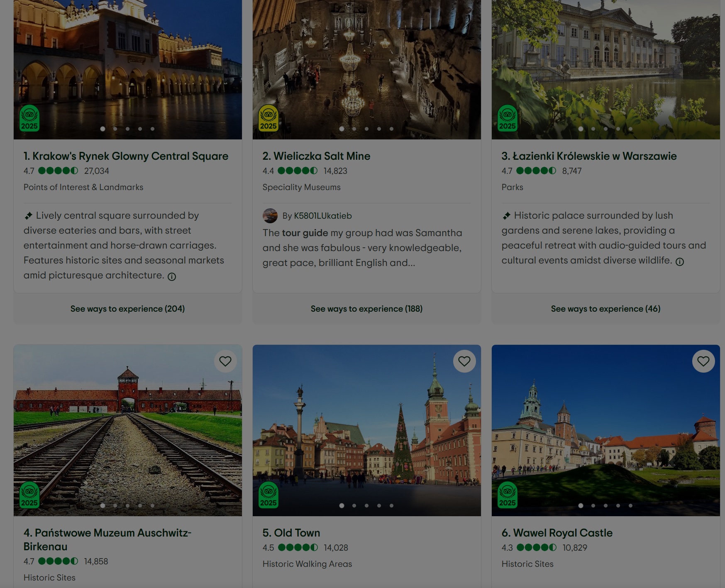This screenshot has height=588, width=725.
Task: Click the rating bubbles for Wawel Royal Castle
Action: [537, 547]
